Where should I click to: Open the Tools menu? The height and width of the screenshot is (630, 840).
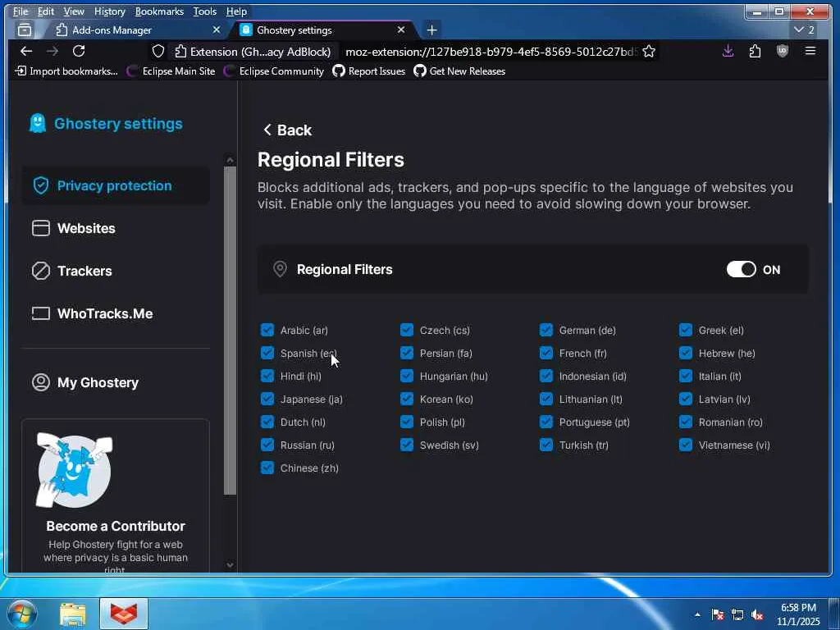click(x=204, y=11)
